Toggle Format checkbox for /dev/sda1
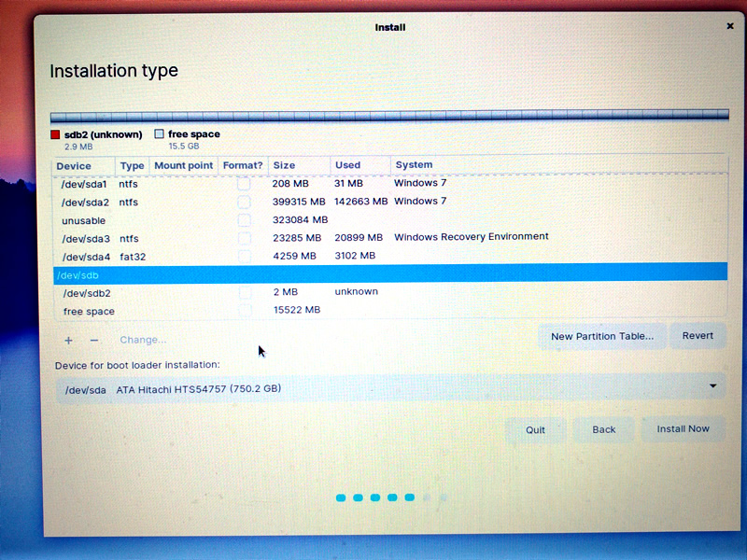747x560 pixels. pos(244,184)
